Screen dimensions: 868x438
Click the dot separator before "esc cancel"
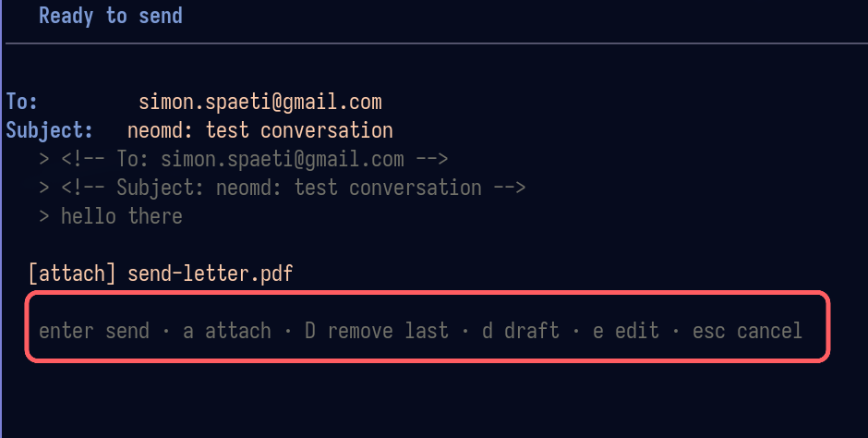point(676,331)
